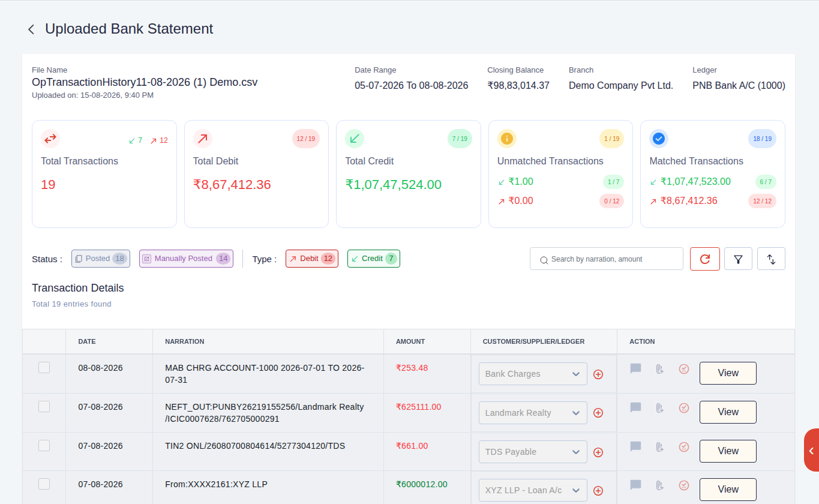The image size is (819, 504).
Task: Filter by Manually Posted status chip
Action: [x=186, y=259]
